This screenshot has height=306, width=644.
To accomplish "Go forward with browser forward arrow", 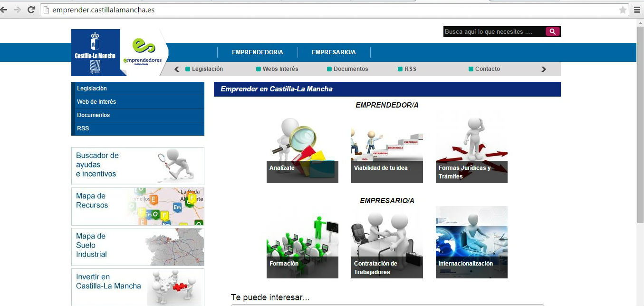I will point(17,10).
